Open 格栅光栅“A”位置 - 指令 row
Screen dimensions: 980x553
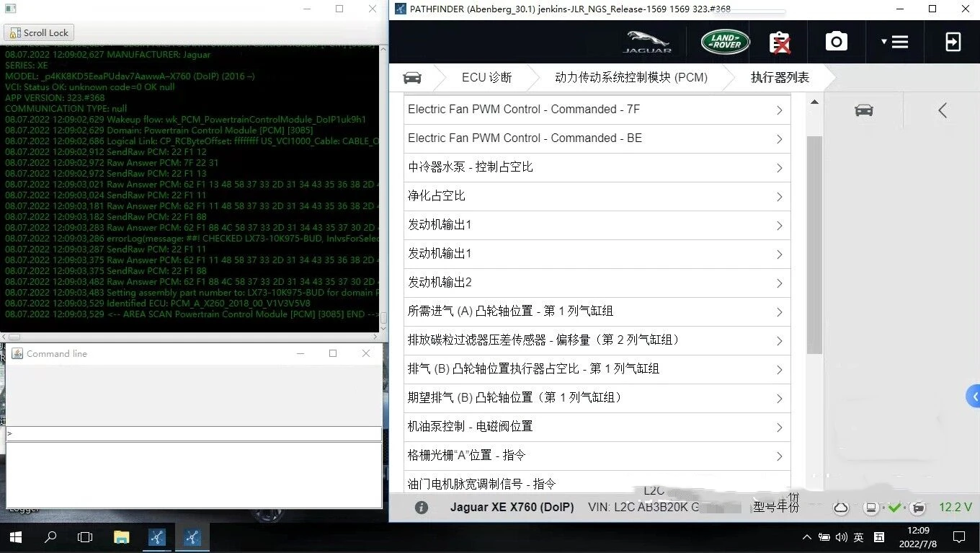point(597,456)
